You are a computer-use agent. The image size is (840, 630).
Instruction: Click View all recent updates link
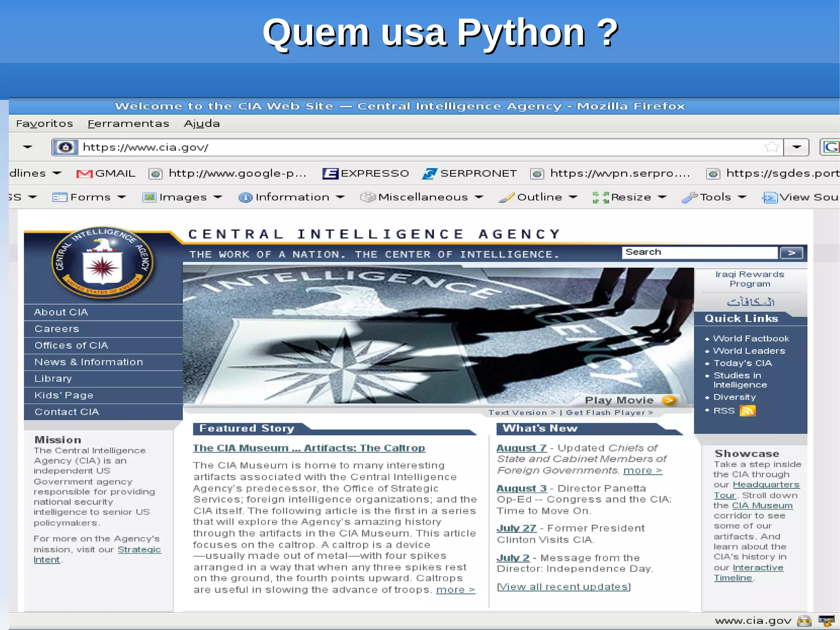pyautogui.click(x=564, y=587)
